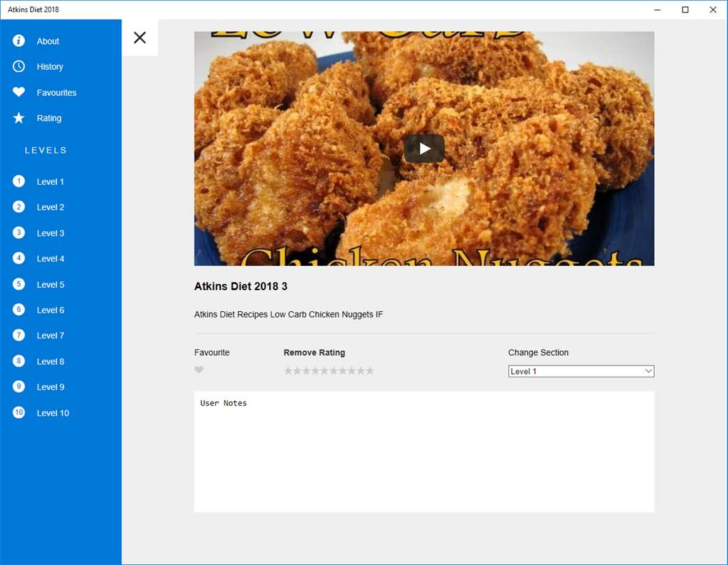Click the 'Change Section' label

[538, 353]
